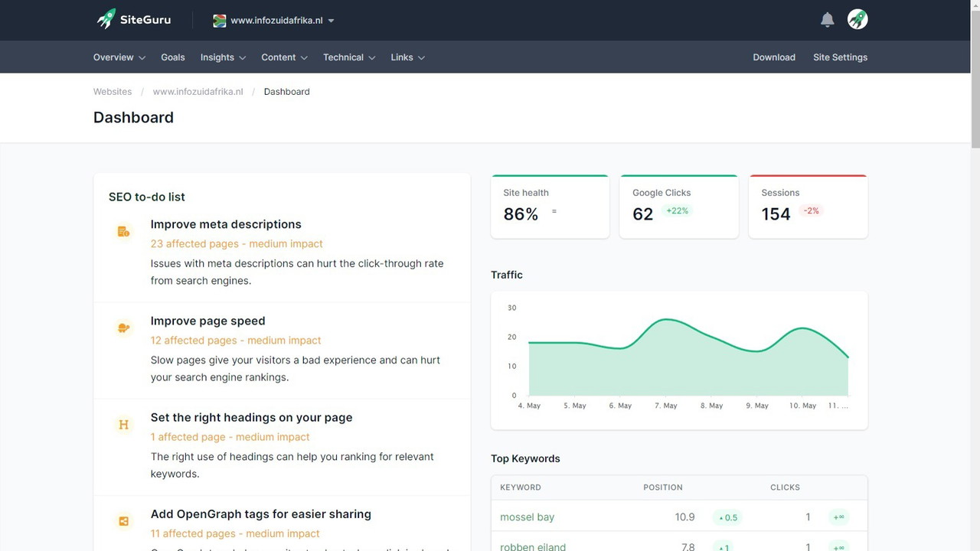Viewport: 980px width, 551px height.
Task: Click the Websites breadcrumb link
Action: [x=112, y=91]
